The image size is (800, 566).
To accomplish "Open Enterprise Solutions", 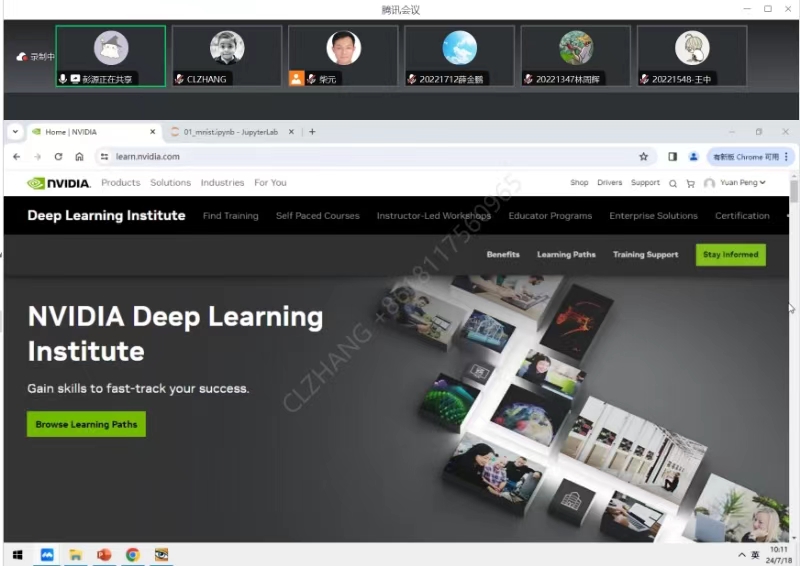I will (x=653, y=216).
